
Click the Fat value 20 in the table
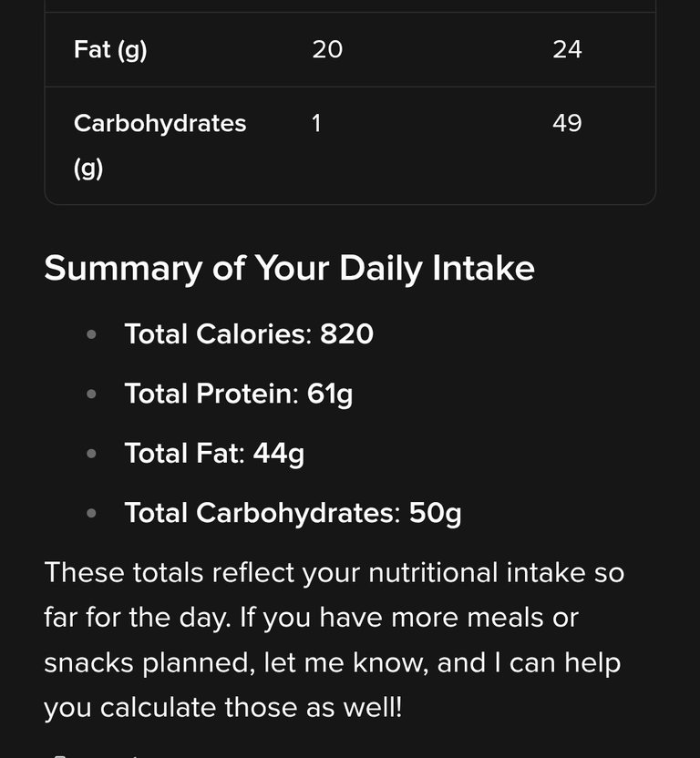[327, 49]
